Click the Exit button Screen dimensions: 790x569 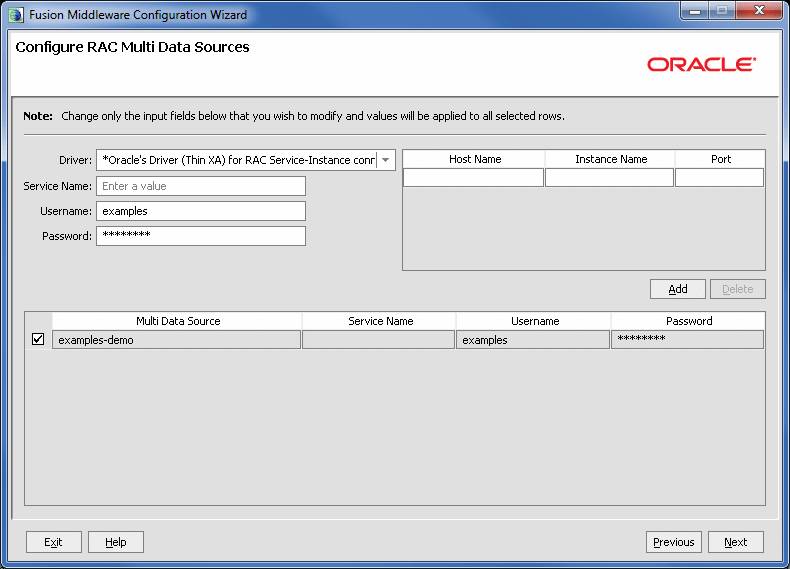[x=53, y=542]
